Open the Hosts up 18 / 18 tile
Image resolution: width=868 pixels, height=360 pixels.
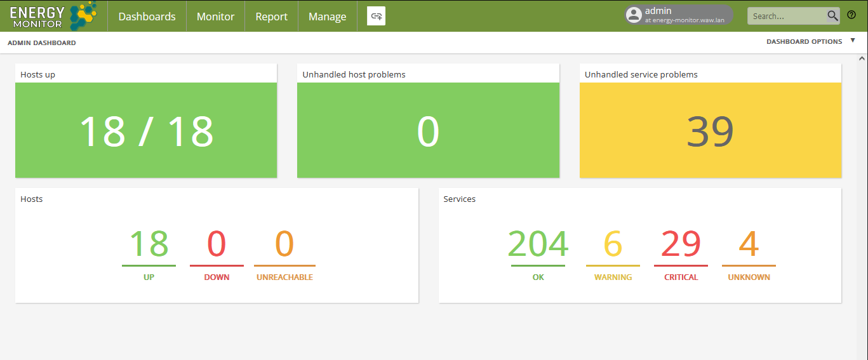coord(146,130)
